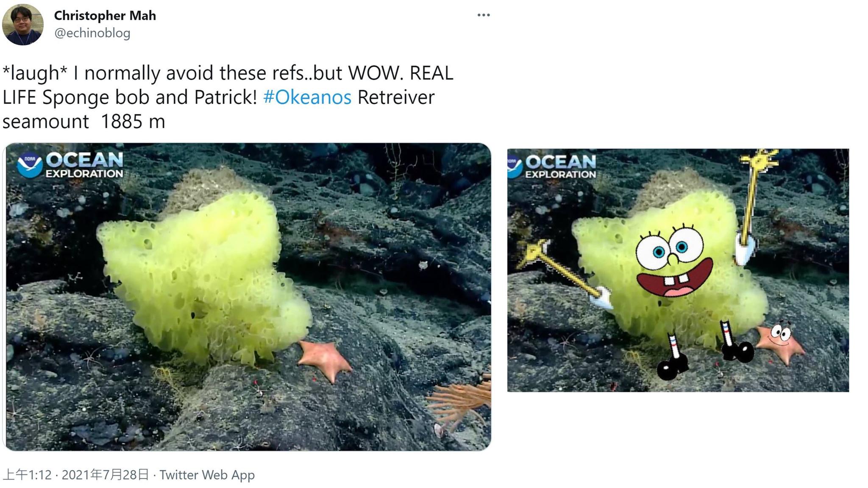The width and height of the screenshot is (868, 488).
Task: Open the #Okeanos hashtag
Action: click(307, 97)
